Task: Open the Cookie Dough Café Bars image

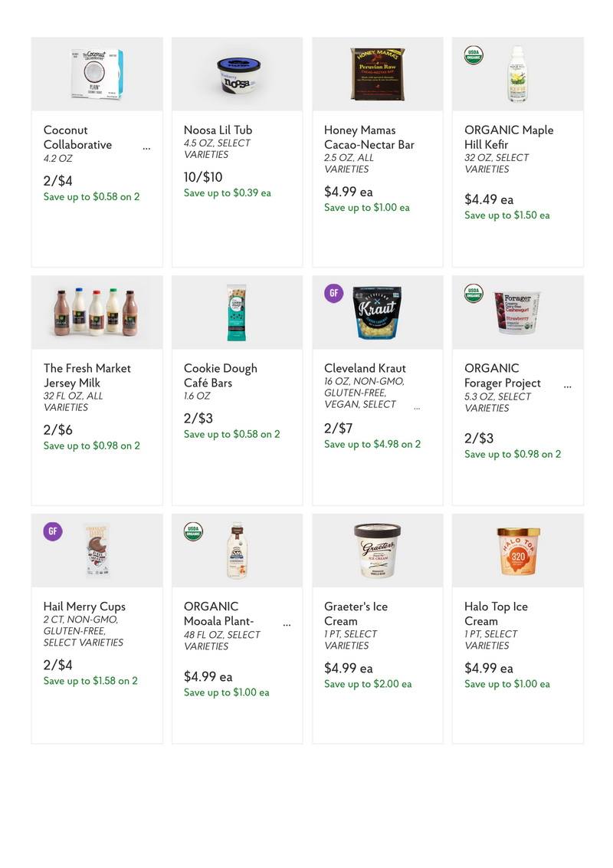Action: point(237,312)
